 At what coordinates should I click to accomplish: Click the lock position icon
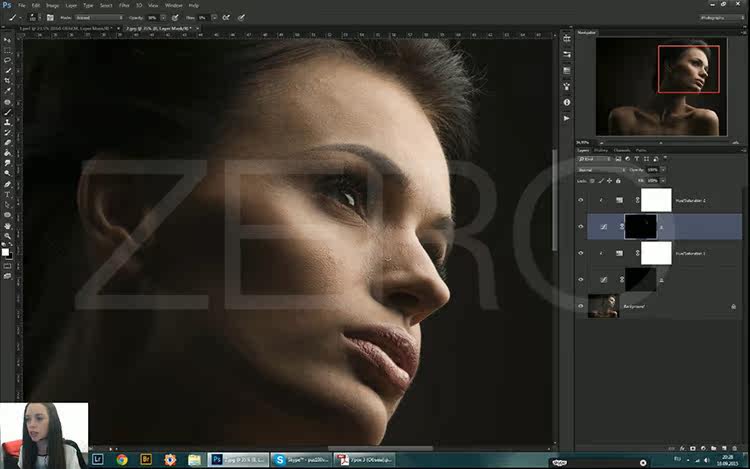point(609,181)
